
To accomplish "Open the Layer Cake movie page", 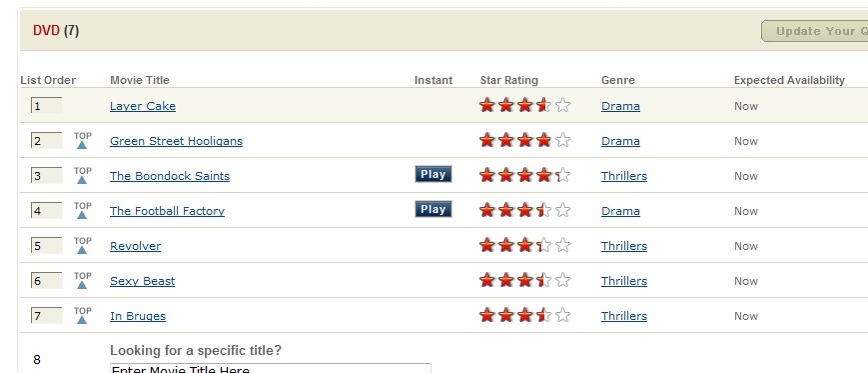I will tap(143, 106).
